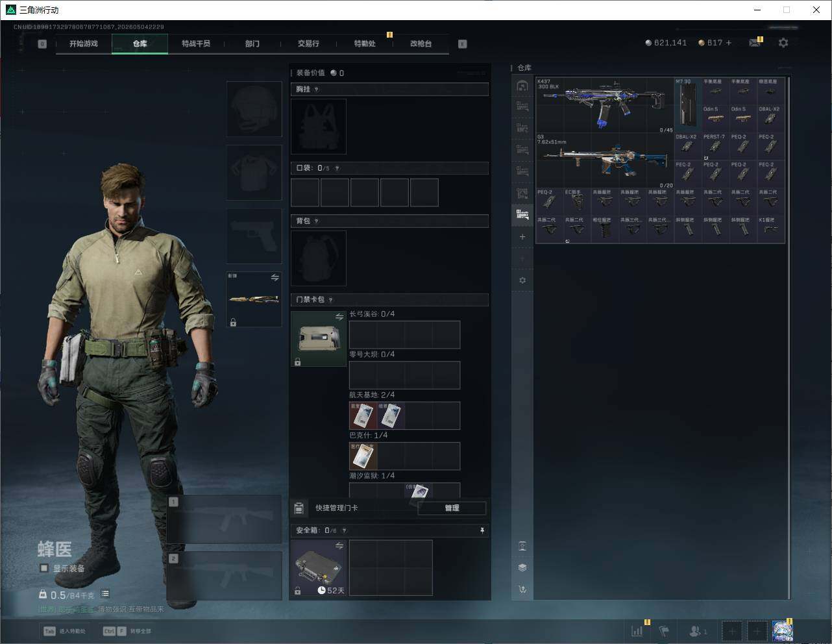Switch to the 特战干员 tab
Image resolution: width=832 pixels, height=644 pixels.
coord(196,43)
